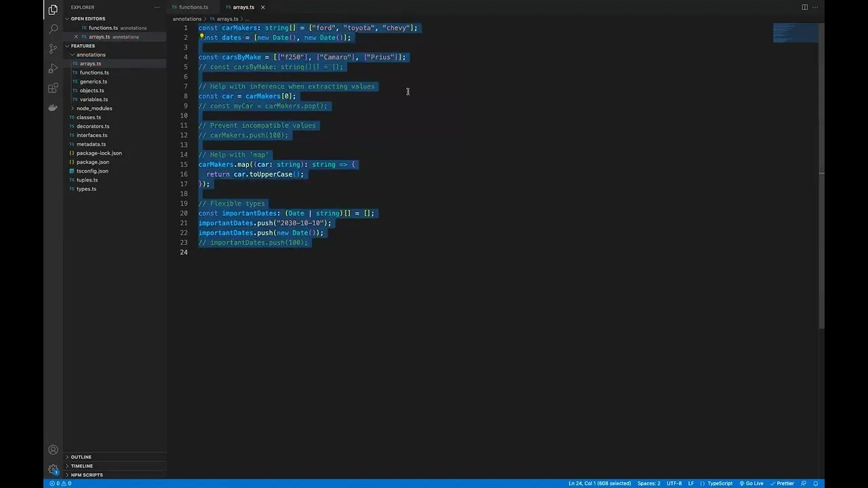Open the Search view icon

point(53,29)
